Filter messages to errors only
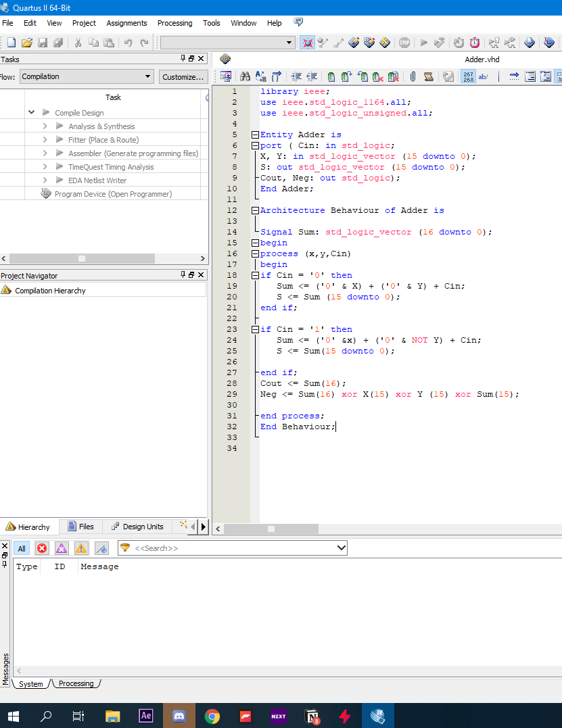The image size is (562, 728). click(x=42, y=548)
